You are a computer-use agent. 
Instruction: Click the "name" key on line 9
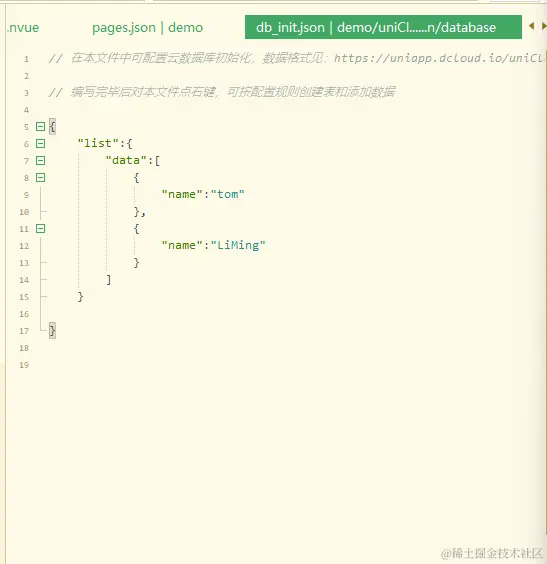click(182, 194)
